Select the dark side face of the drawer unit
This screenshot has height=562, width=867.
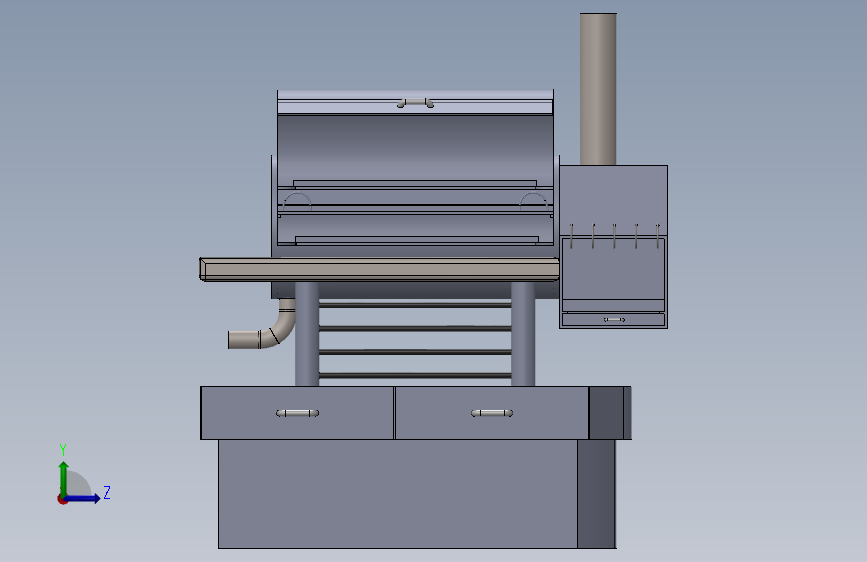607,413
